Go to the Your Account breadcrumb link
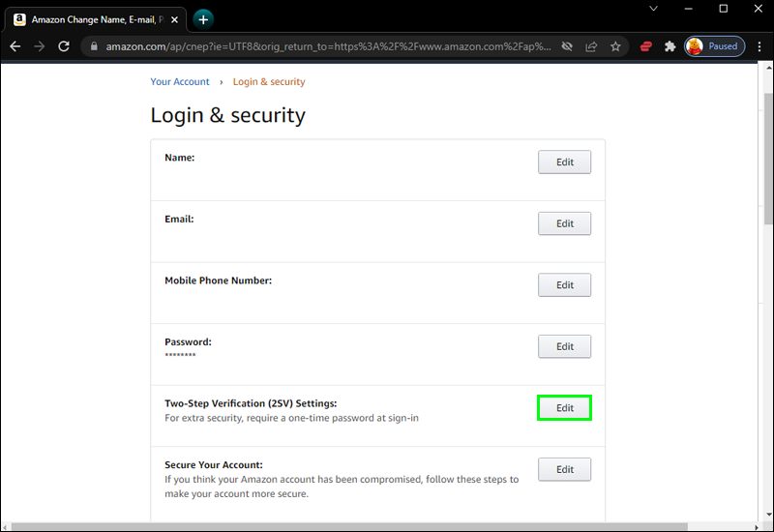Image resolution: width=774 pixels, height=532 pixels. click(180, 82)
